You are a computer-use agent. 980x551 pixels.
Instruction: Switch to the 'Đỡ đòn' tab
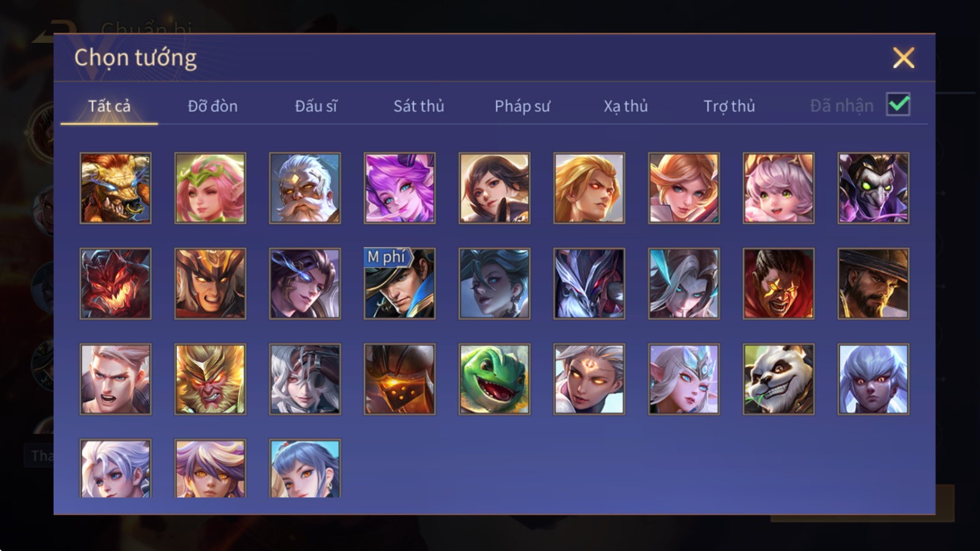tap(213, 106)
